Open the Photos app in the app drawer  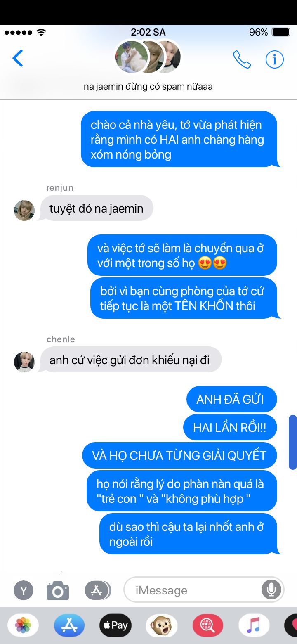(x=23, y=625)
